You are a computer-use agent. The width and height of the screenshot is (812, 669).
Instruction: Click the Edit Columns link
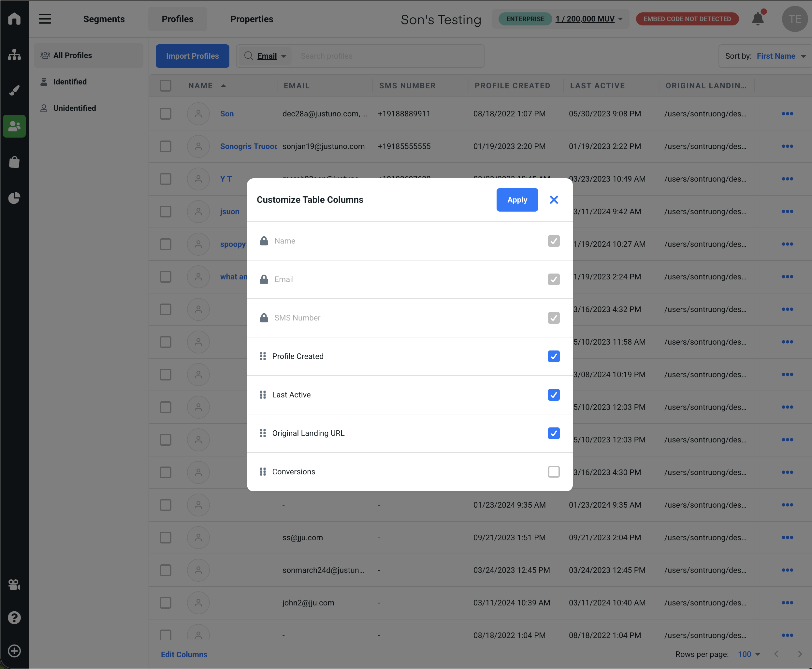[x=184, y=654]
